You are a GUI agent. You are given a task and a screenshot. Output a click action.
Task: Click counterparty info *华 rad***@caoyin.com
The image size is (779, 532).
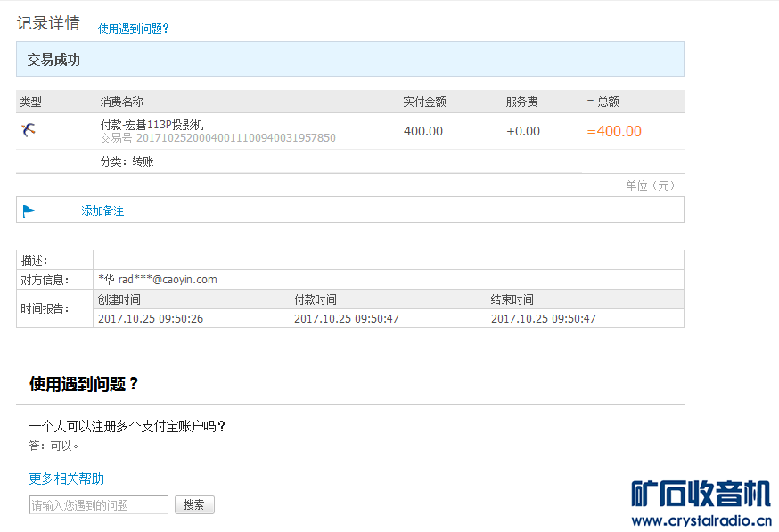[x=158, y=280]
